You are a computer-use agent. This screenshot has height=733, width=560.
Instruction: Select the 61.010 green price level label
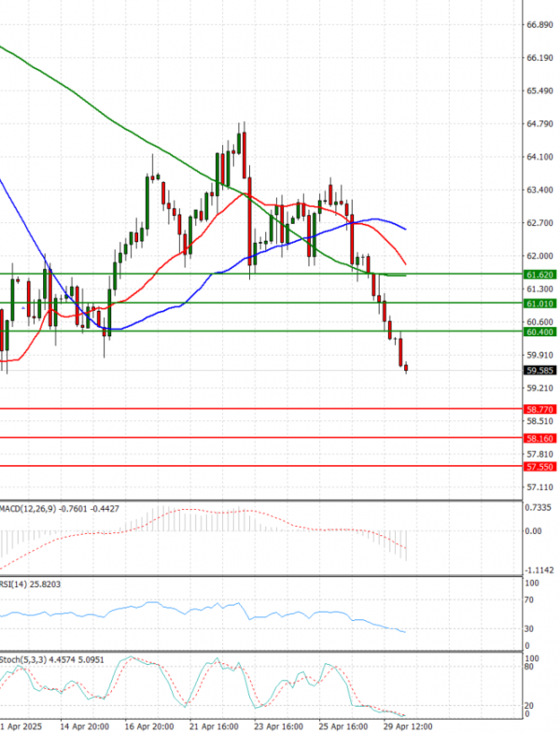coord(539,303)
